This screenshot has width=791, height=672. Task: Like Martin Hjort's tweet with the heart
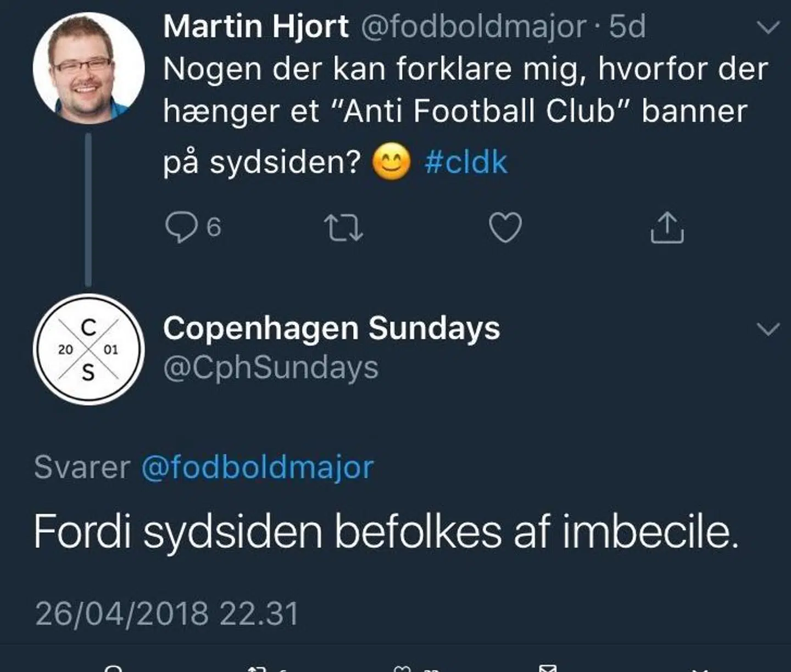pos(505,228)
